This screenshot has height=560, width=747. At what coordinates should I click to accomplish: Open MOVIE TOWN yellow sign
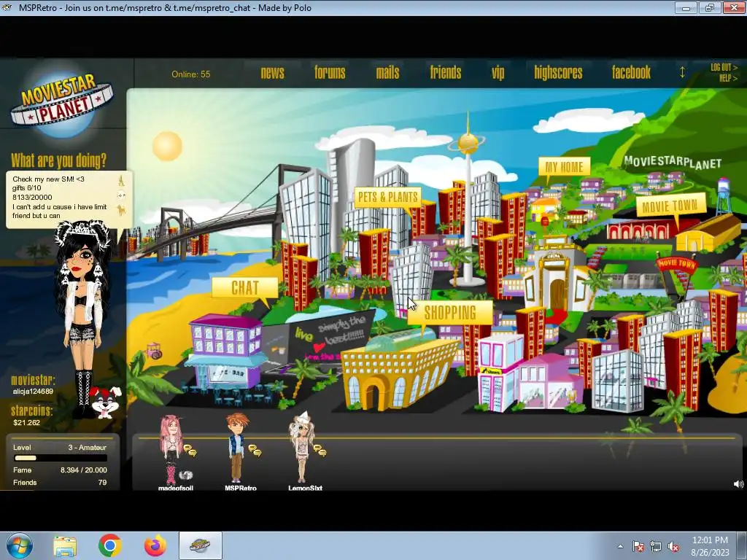(670, 206)
